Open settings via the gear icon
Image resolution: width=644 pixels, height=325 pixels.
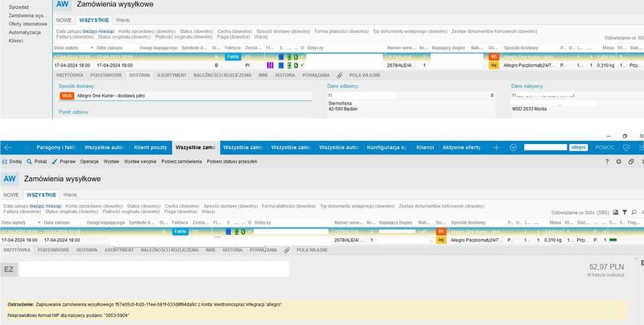[618, 162]
